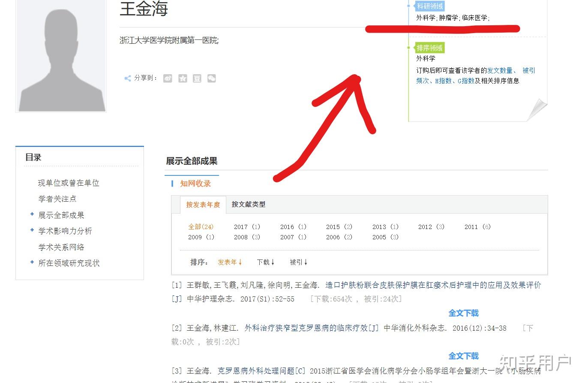Screen dimensions: 588x383
Task: Filter by 全部(24) publications
Action: tap(201, 227)
